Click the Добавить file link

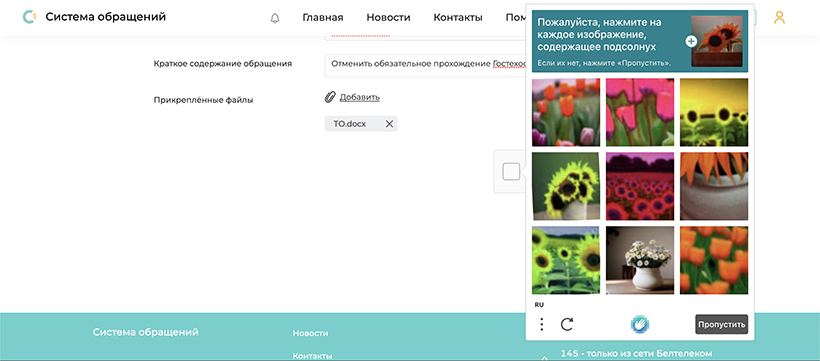tap(360, 97)
